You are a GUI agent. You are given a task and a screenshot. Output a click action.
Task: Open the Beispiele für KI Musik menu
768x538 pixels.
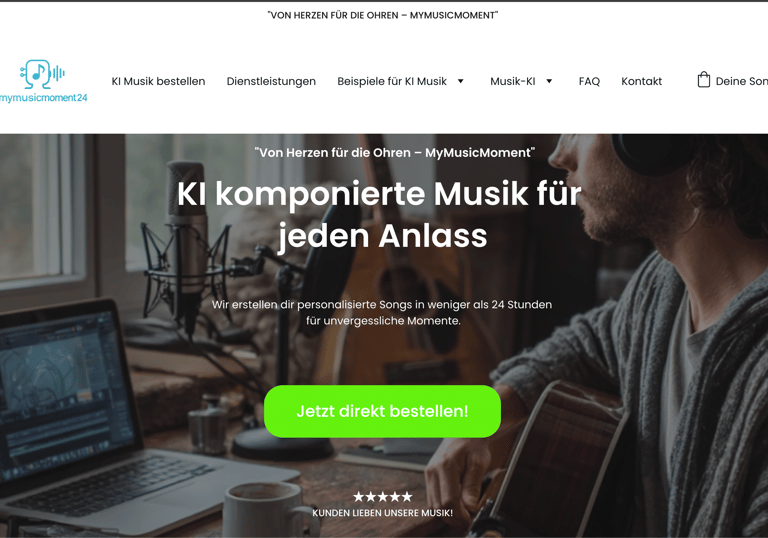(x=392, y=81)
